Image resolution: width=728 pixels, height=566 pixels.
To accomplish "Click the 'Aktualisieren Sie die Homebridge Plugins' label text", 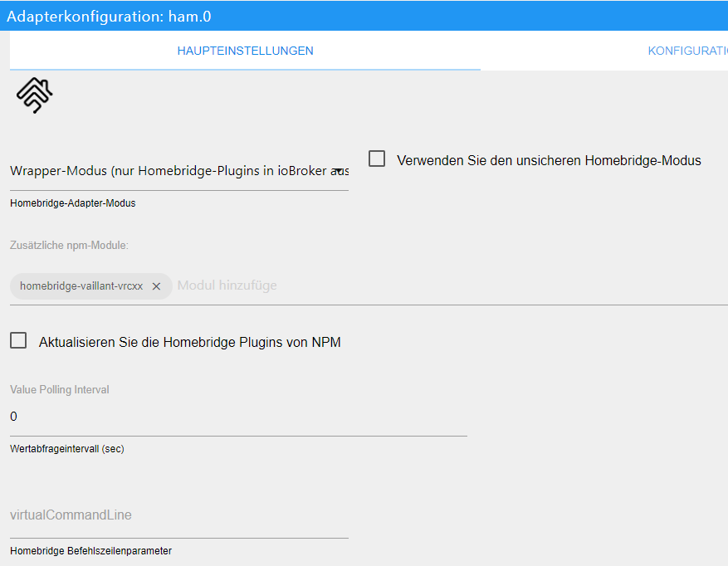I will coord(189,342).
